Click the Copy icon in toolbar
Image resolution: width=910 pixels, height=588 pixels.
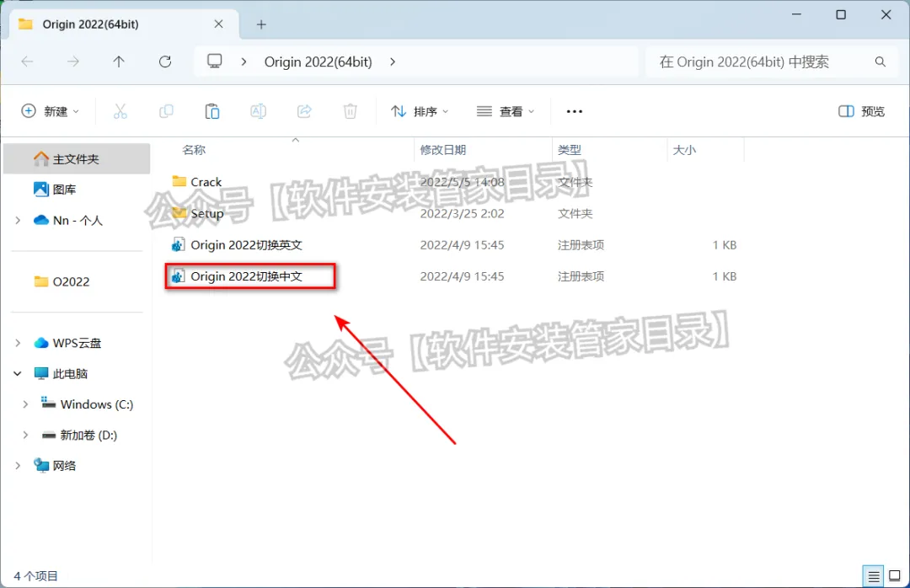click(x=166, y=111)
